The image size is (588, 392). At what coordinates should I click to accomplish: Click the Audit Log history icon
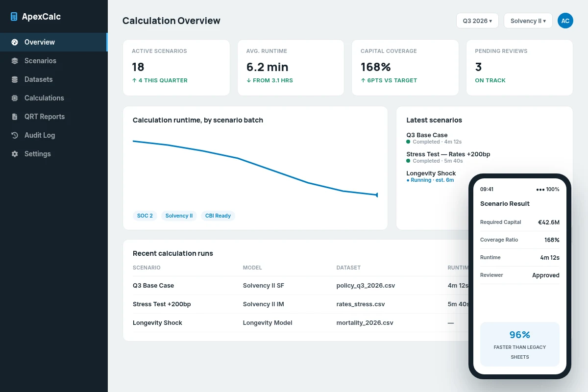[x=15, y=135]
